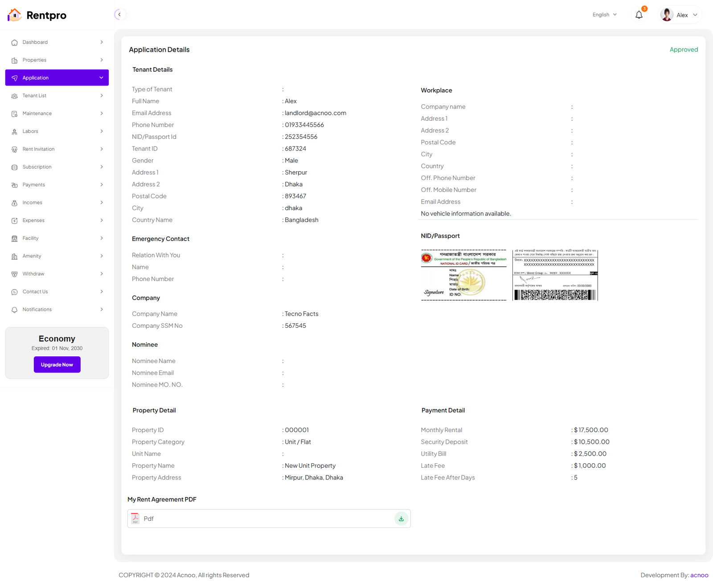Image resolution: width=713 pixels, height=588 pixels.
Task: Click Alex's profile avatar
Action: point(667,15)
